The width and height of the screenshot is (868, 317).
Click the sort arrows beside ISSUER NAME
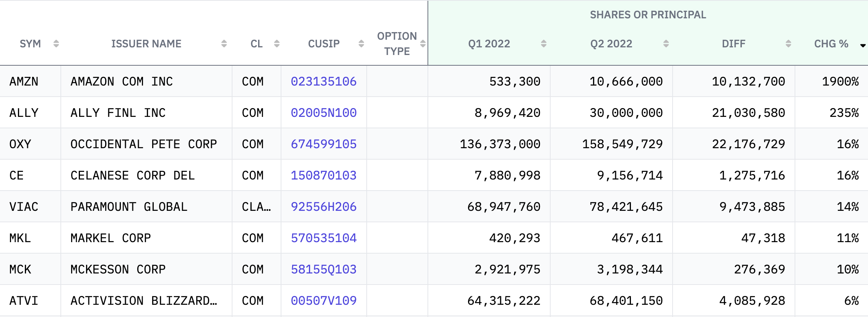[x=224, y=44]
